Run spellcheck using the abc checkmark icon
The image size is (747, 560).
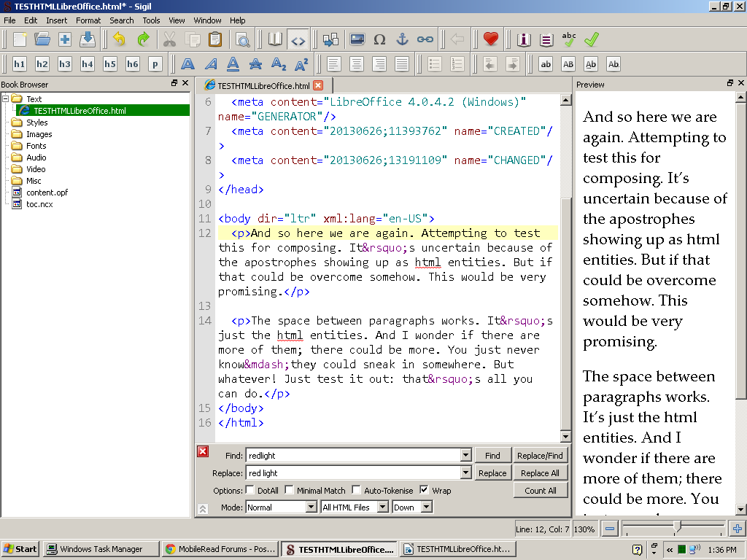coord(569,39)
